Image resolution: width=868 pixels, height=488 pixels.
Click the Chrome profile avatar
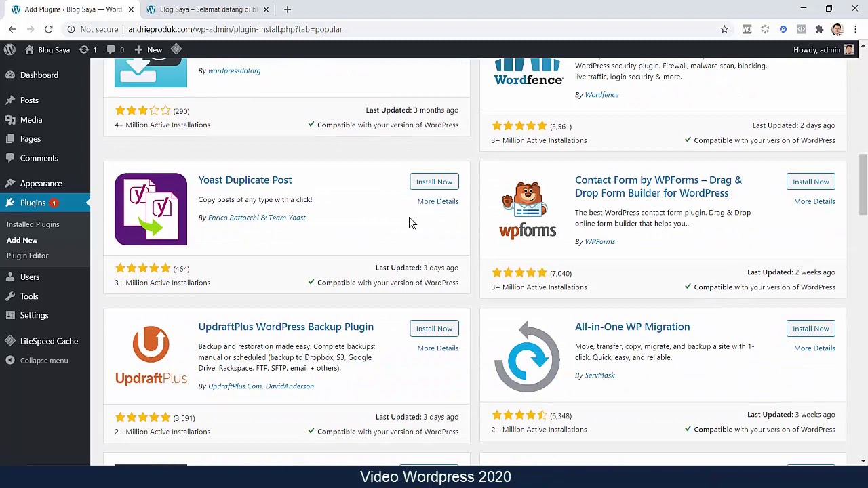[x=837, y=29]
